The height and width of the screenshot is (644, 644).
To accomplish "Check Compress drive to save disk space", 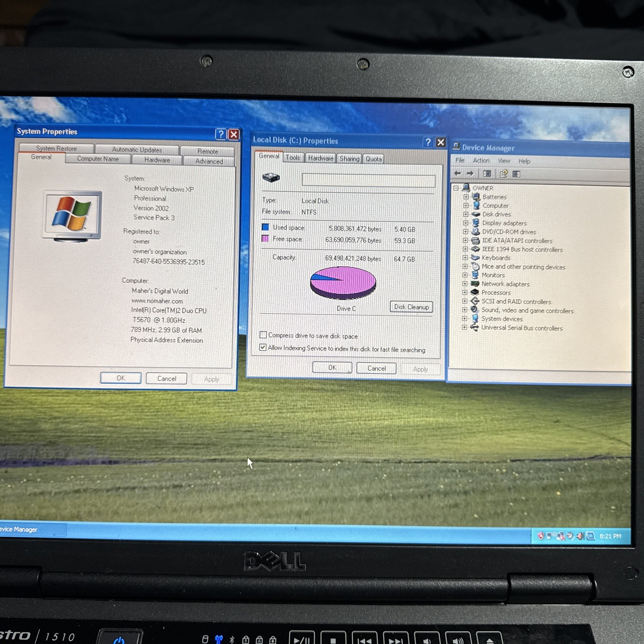I will point(263,334).
